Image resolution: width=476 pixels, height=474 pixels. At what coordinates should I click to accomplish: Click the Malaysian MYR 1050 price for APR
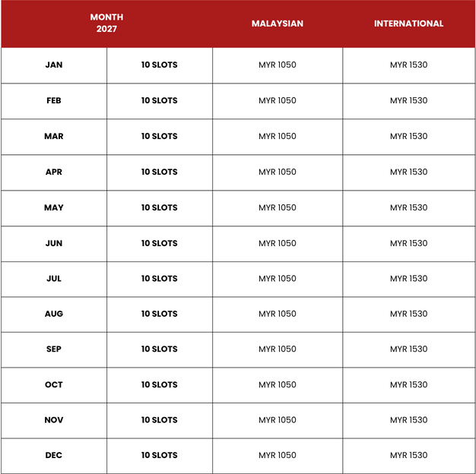pyautogui.click(x=278, y=172)
